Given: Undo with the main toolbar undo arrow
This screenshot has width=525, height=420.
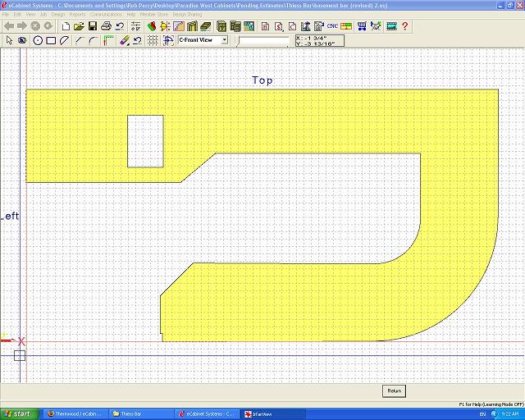Looking at the screenshot, I should click(120, 26).
